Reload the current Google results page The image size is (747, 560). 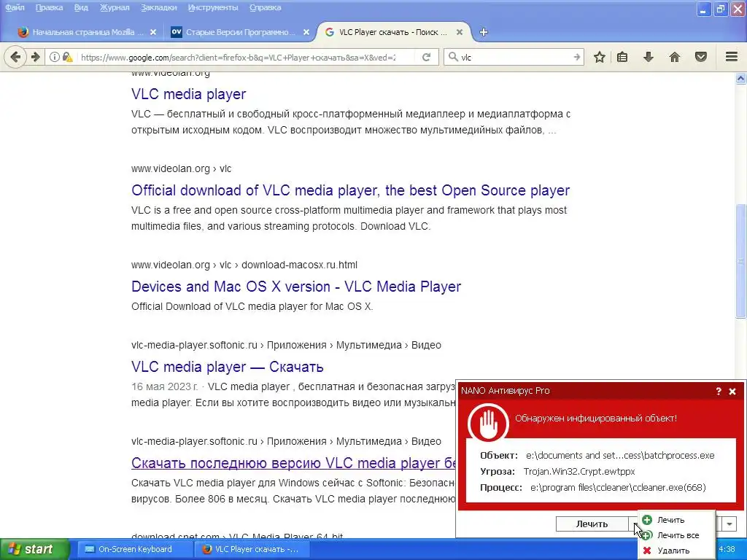[x=426, y=57]
